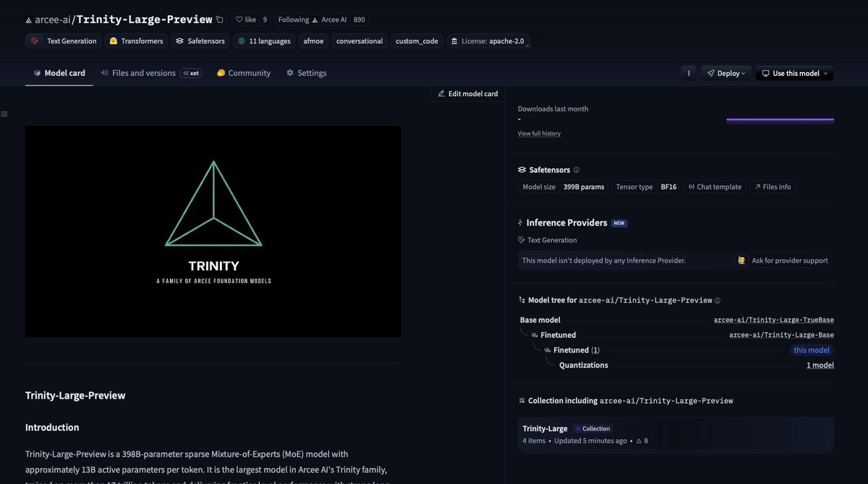Click Trinity-Large-Preview heading in card
Viewport: 868px width, 484px height.
click(x=75, y=396)
